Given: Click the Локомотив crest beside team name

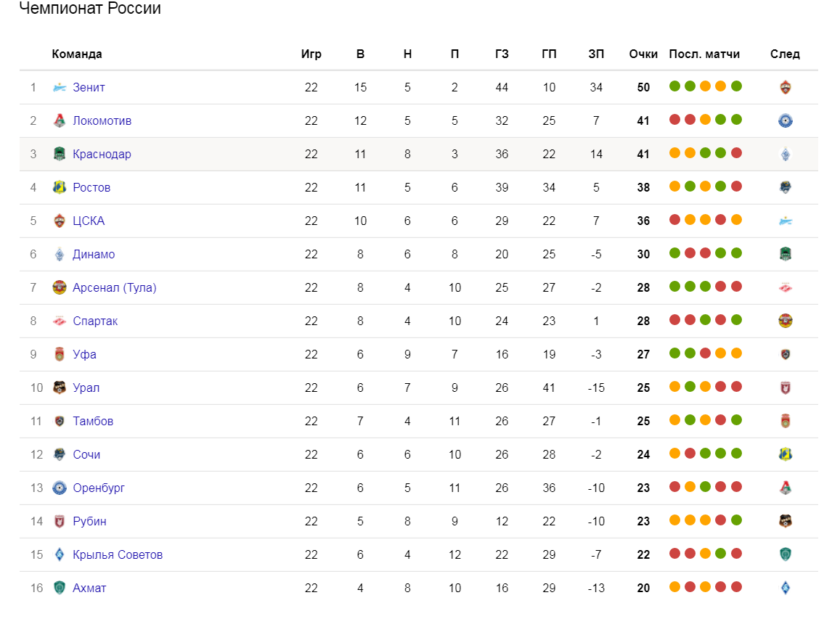Looking at the screenshot, I should click(60, 120).
